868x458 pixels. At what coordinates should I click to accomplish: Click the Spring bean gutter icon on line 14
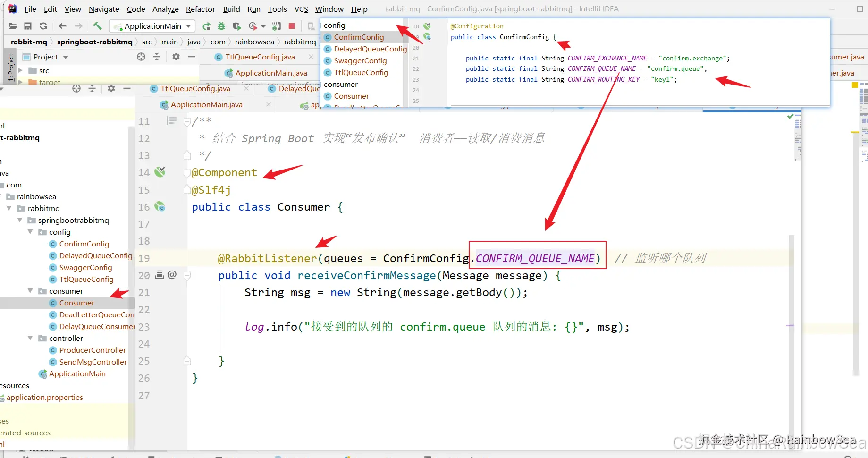pyautogui.click(x=160, y=172)
